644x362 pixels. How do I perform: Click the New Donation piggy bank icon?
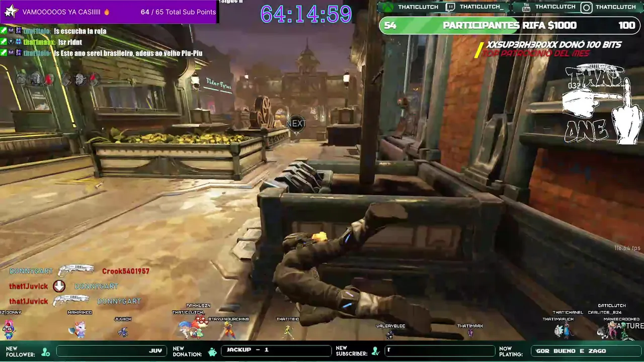point(212,352)
